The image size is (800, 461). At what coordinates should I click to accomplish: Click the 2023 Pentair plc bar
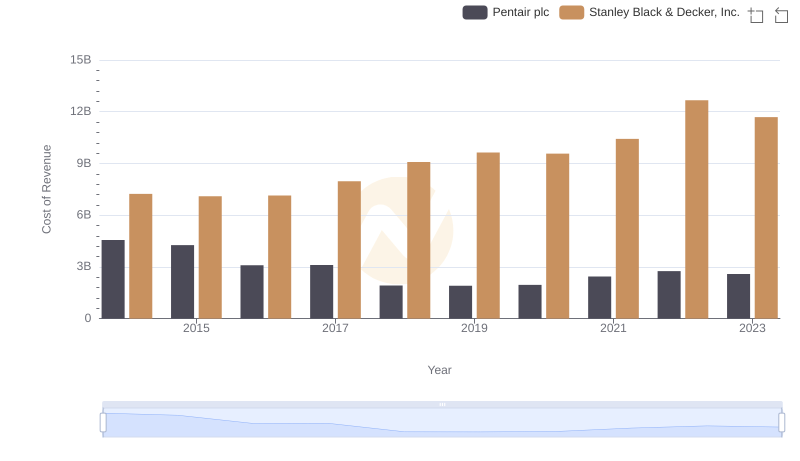click(738, 296)
